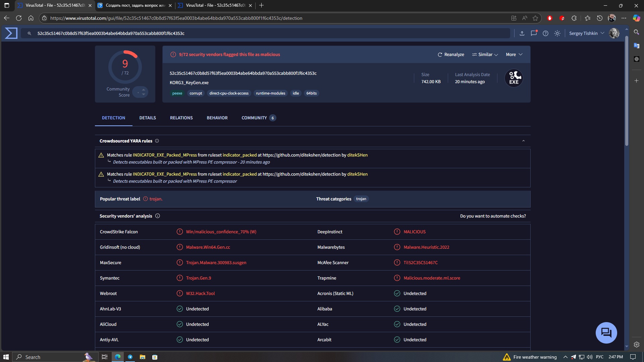The image size is (644, 362).
Task: Open 'Do you want to automate checks?' link
Action: point(493,216)
